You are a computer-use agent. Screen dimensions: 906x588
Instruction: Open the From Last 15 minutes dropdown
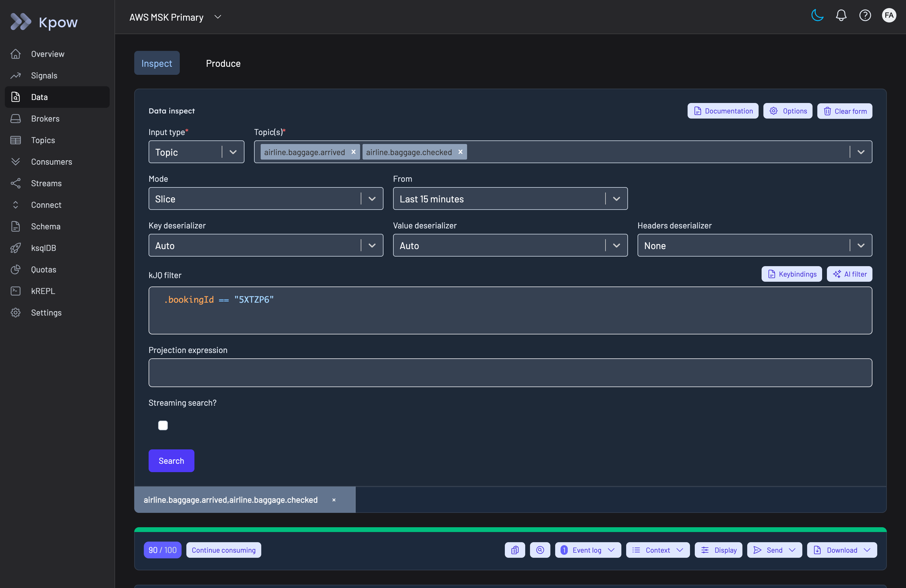tap(510, 199)
